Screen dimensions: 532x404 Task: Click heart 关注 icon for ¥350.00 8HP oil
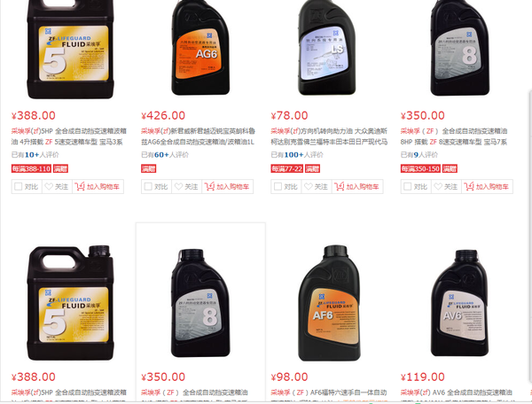click(x=438, y=186)
